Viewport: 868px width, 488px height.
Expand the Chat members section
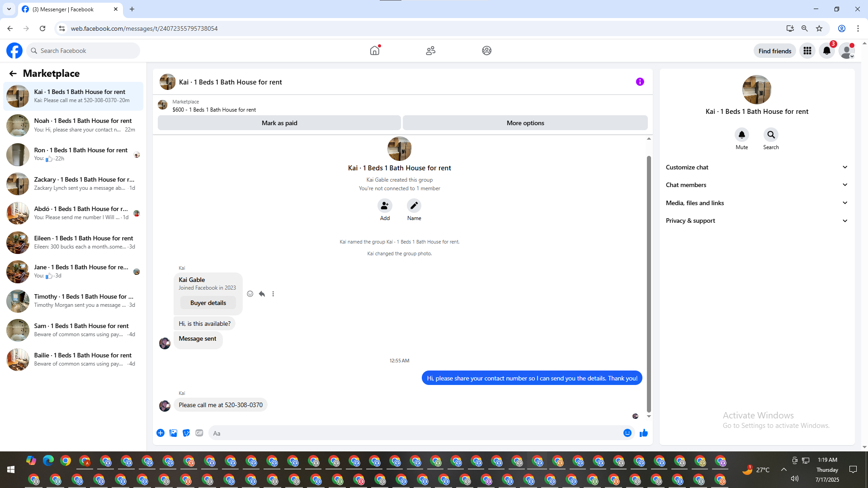pos(757,185)
